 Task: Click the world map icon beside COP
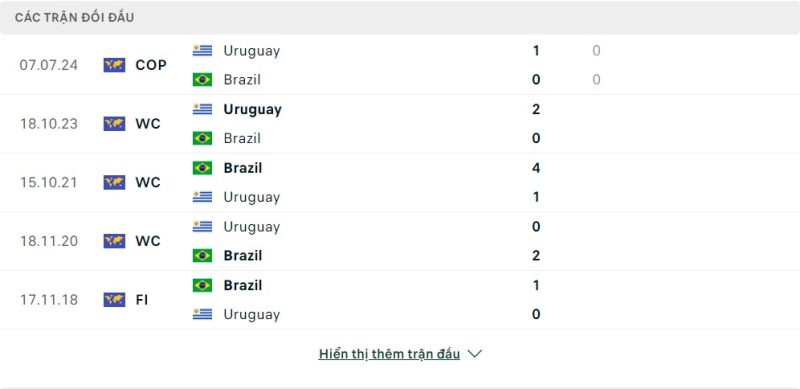pos(114,65)
